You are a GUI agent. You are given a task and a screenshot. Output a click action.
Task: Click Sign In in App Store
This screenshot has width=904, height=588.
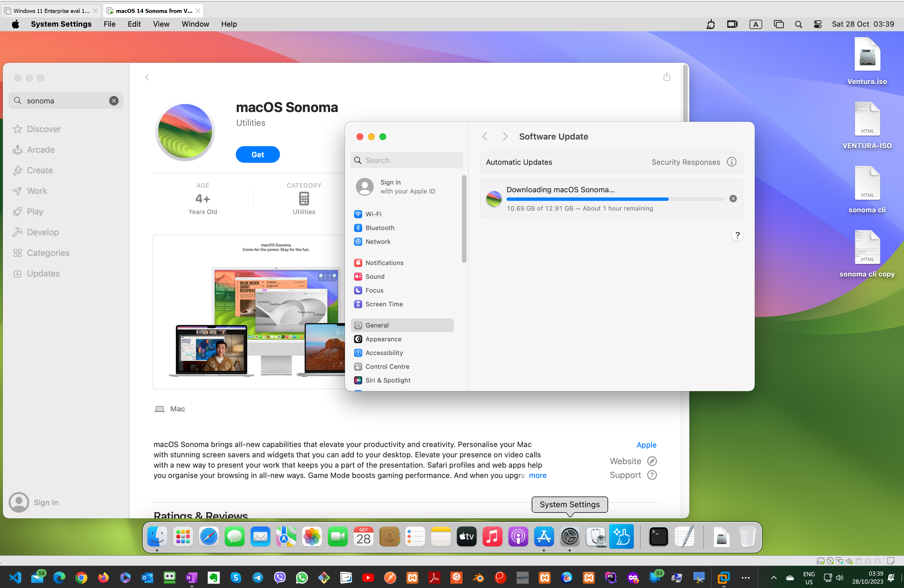tap(34, 502)
